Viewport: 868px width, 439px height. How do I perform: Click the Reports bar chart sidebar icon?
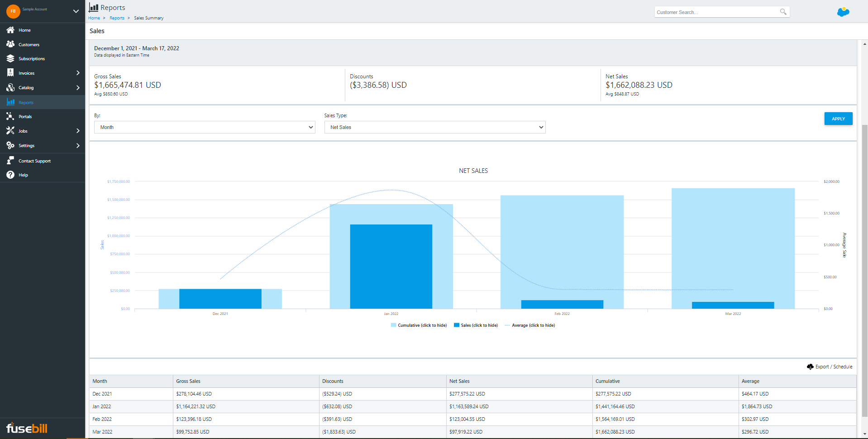[10, 102]
